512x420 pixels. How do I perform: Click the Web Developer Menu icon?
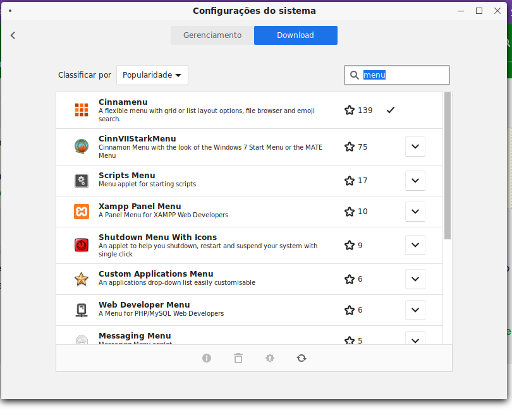82,310
